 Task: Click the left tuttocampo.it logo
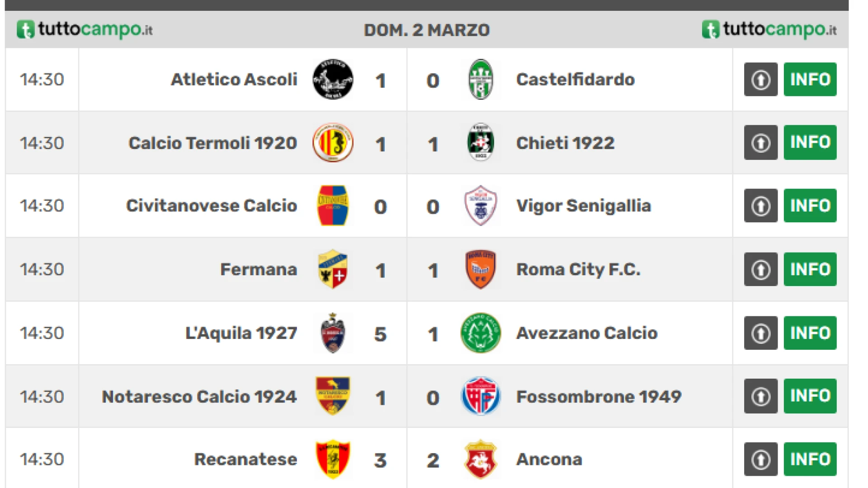(85, 30)
